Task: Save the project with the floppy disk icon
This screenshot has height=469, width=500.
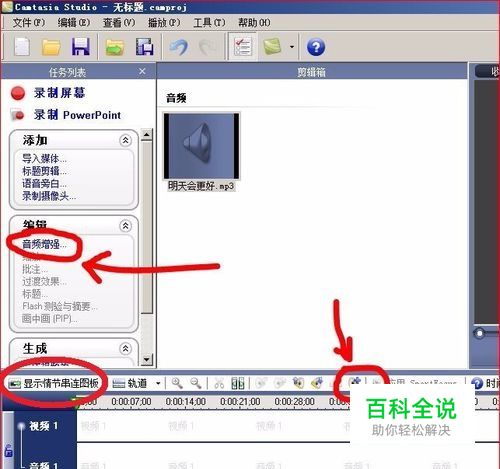Action: (81, 47)
